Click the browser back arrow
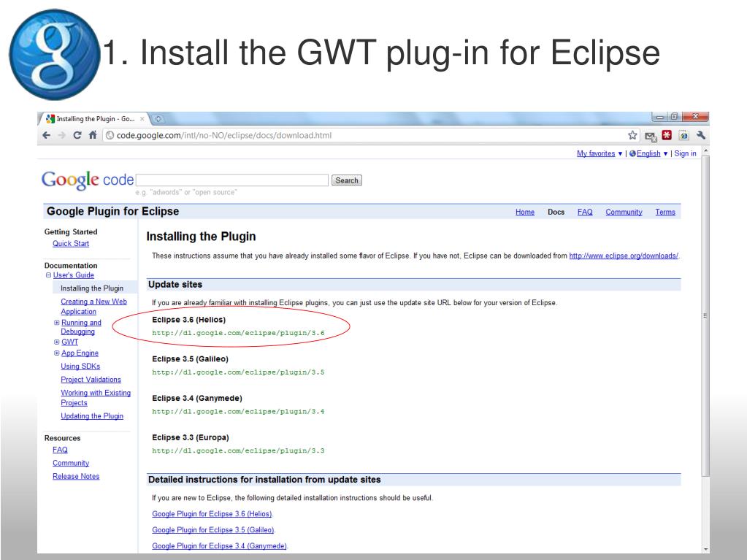Viewport: 747px width, 560px height. click(x=46, y=135)
